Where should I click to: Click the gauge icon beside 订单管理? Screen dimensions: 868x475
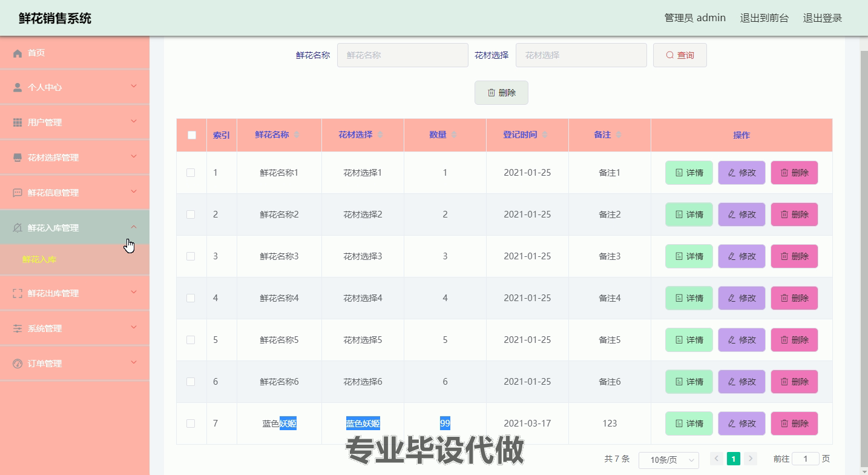pos(18,364)
